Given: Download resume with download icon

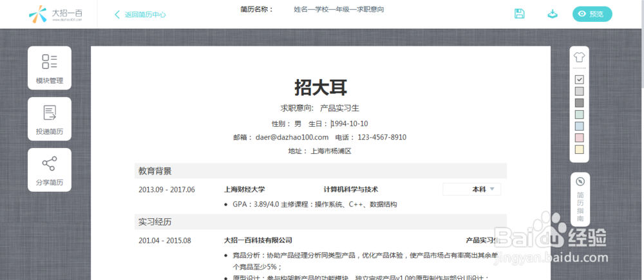Looking at the screenshot, I should (553, 14).
